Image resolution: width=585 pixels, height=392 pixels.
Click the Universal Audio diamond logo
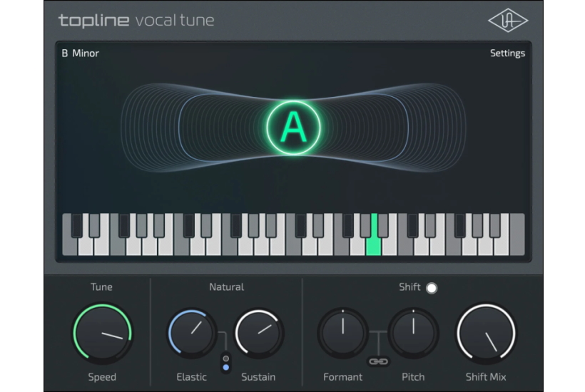508,20
